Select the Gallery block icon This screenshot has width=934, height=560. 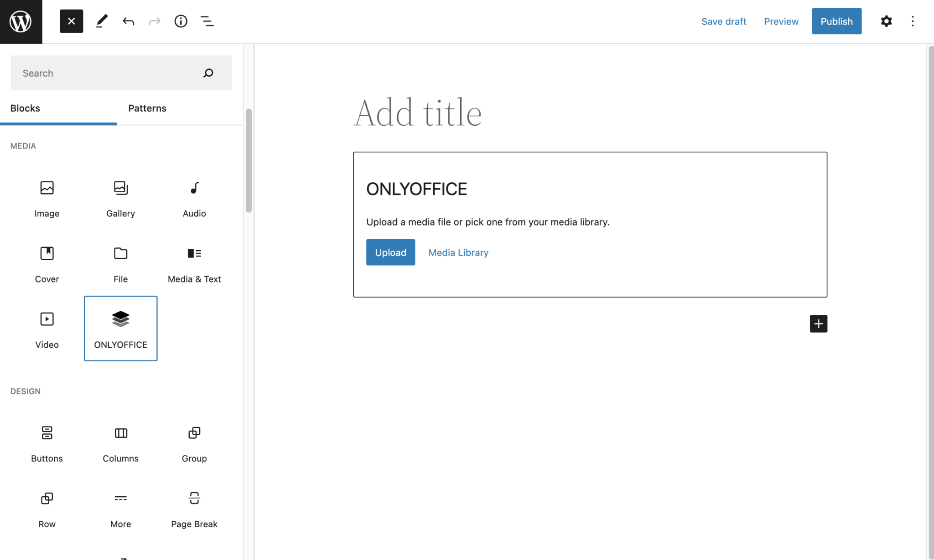pyautogui.click(x=120, y=188)
